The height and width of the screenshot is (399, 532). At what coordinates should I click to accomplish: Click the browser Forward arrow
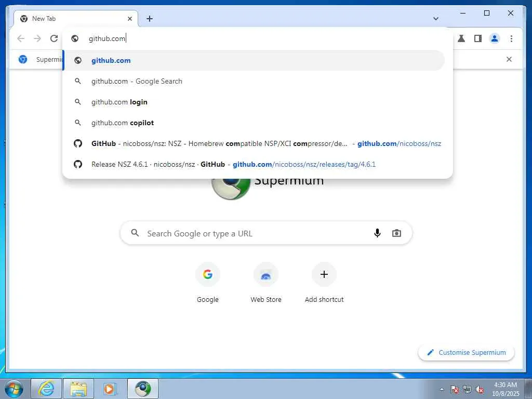37,38
